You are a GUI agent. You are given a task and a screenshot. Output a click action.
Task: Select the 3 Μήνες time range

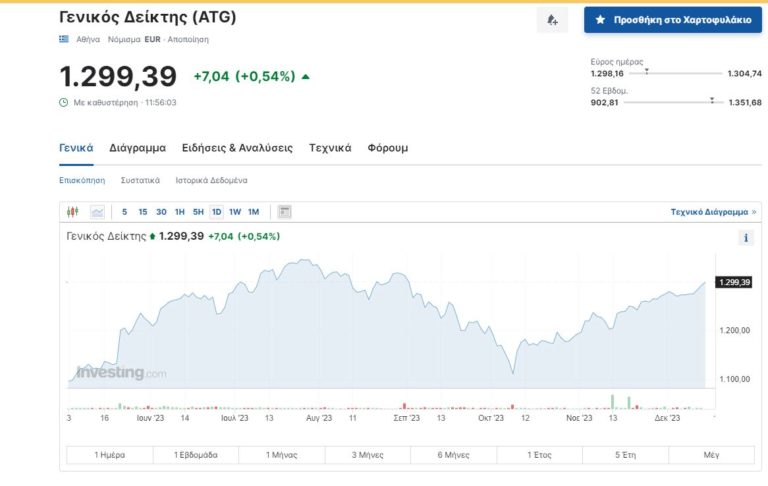(x=368, y=455)
